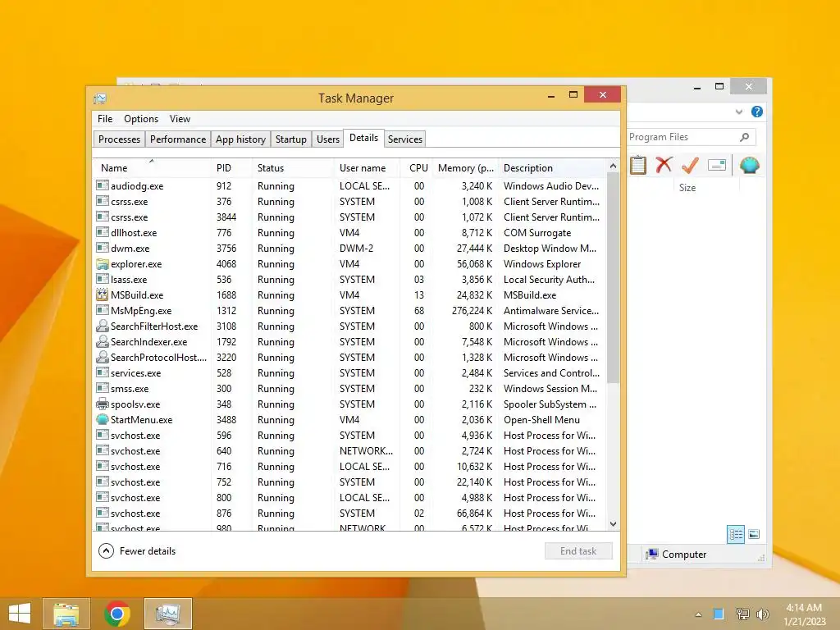Click the search magnifier in Program Files box
This screenshot has height=630, width=840.
(744, 137)
